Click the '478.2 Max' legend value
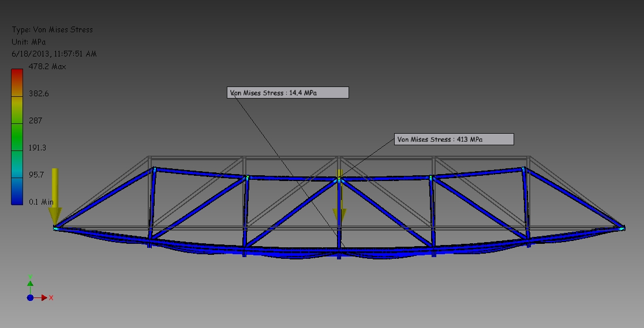This screenshot has width=644, height=328. pyautogui.click(x=47, y=66)
